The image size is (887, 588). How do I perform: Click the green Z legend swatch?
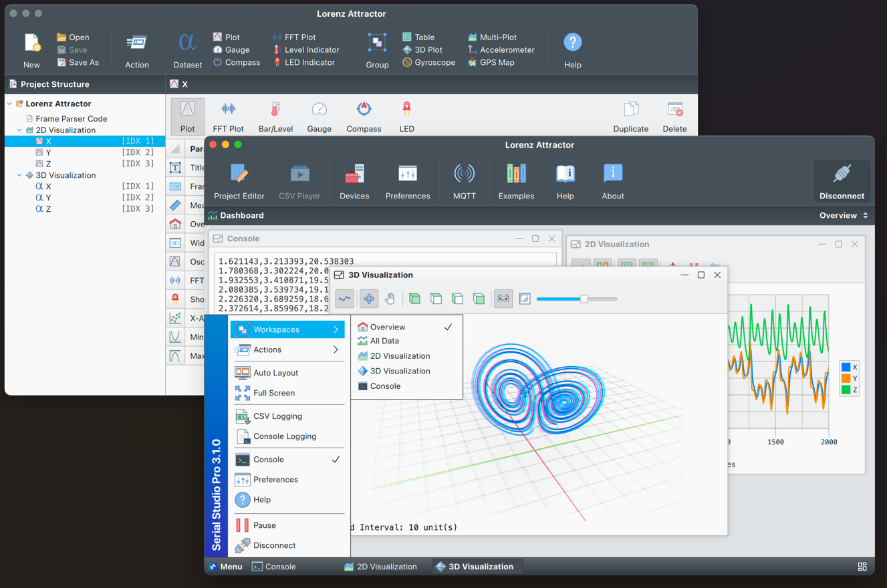[846, 390]
